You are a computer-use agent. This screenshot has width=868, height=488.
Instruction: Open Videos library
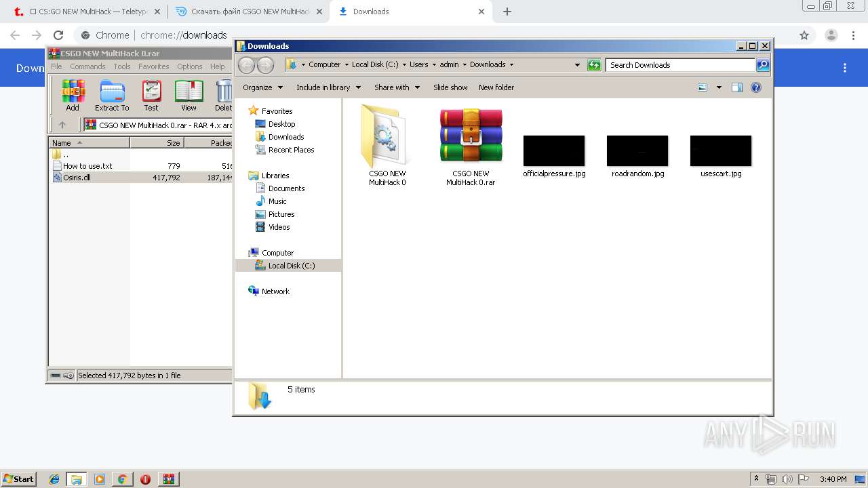[279, 227]
